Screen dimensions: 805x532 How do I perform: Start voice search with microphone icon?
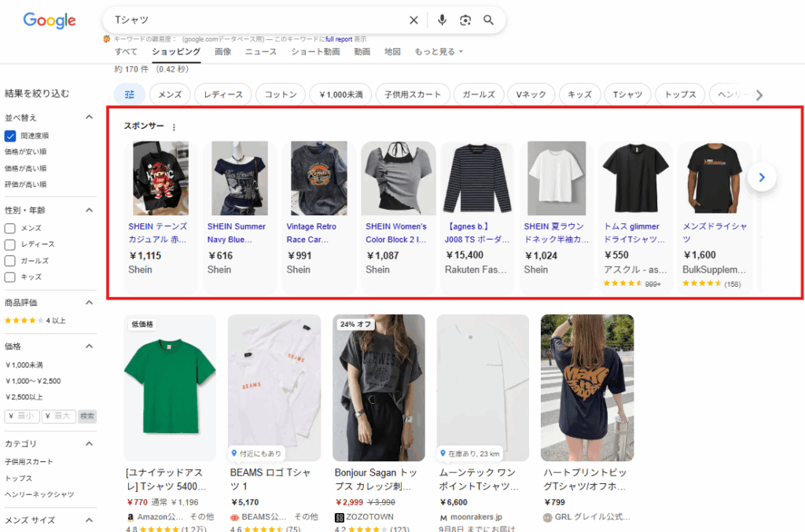pyautogui.click(x=442, y=20)
